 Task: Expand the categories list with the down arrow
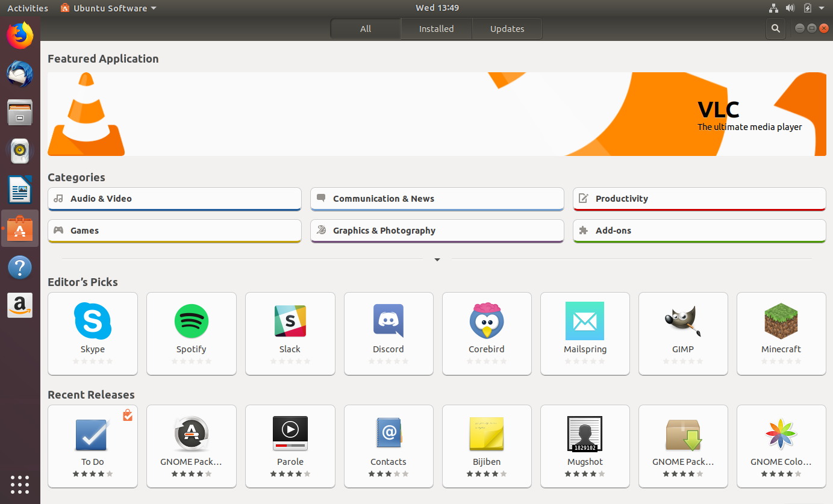coord(437,260)
